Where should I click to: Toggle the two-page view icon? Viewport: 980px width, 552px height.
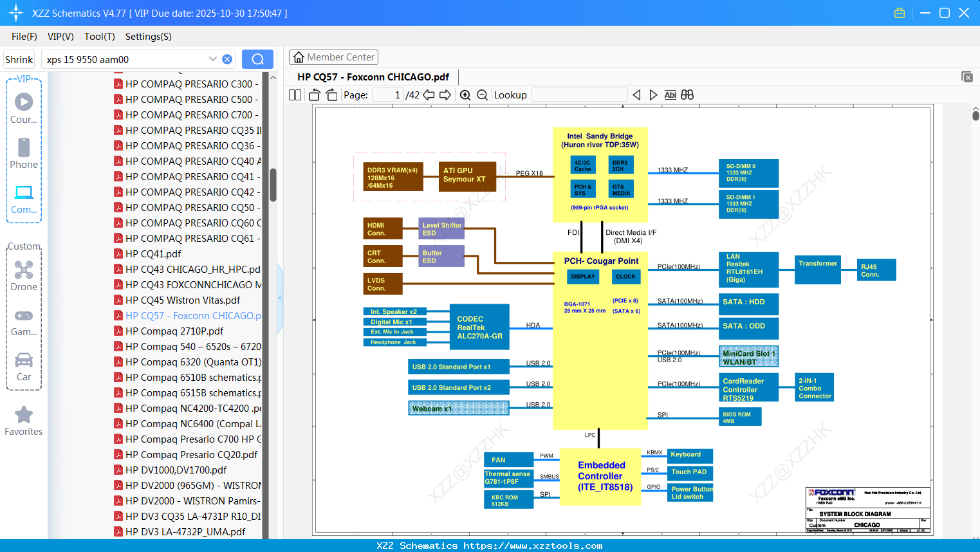(295, 95)
